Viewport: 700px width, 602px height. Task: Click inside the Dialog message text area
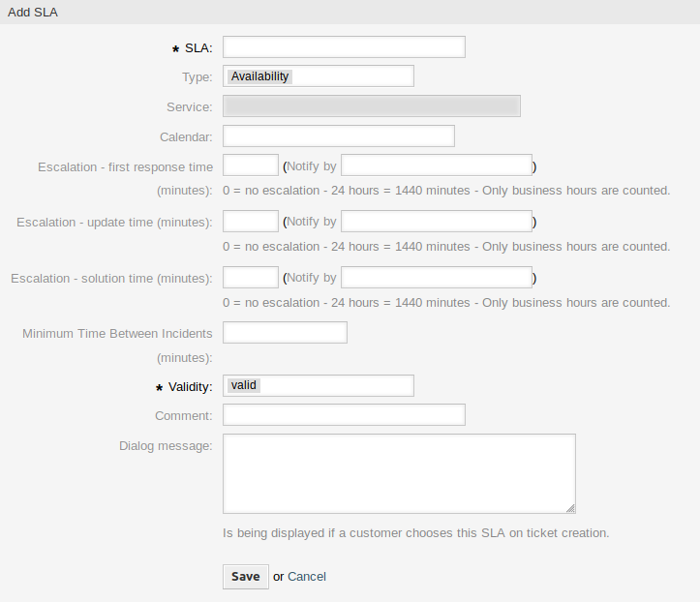(399, 473)
